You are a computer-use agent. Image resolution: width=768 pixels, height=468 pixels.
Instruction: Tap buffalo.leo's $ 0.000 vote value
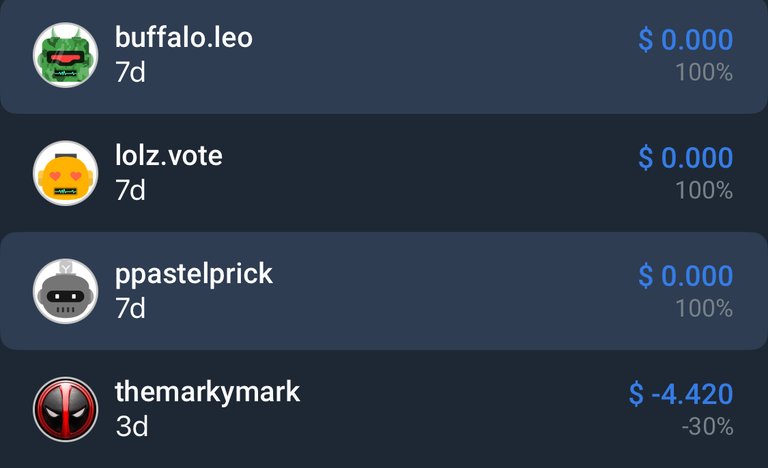(685, 40)
